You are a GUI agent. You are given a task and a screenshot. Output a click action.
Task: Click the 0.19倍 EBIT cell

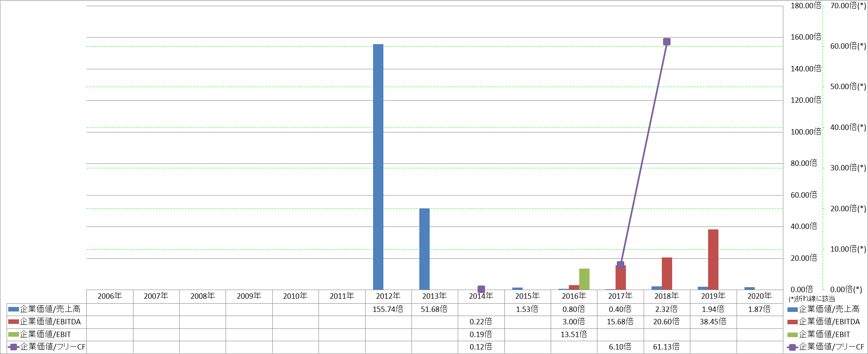click(x=481, y=334)
